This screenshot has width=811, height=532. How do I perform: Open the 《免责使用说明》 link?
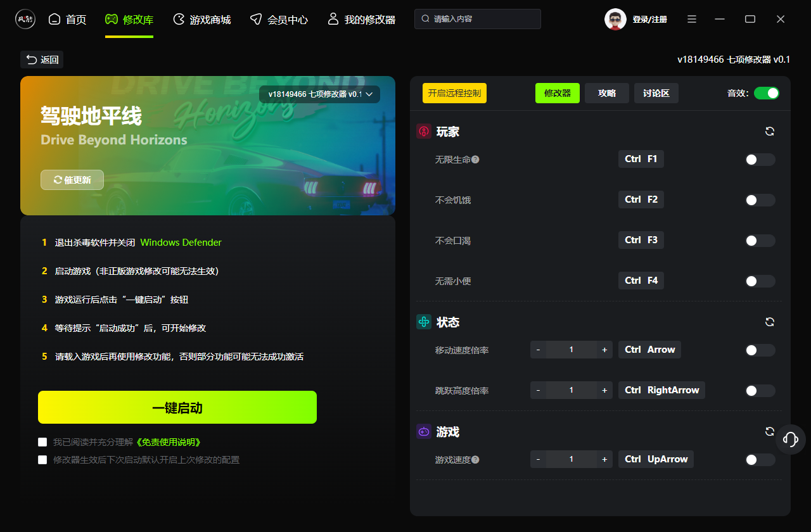click(x=169, y=442)
